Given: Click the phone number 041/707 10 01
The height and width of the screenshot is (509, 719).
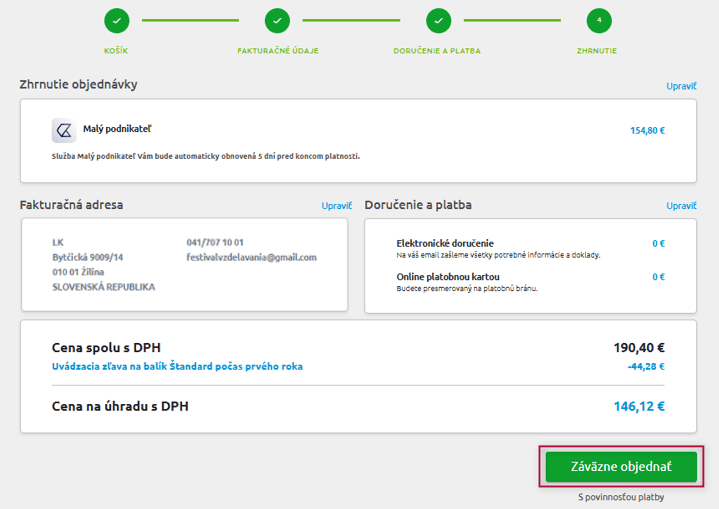Looking at the screenshot, I should [215, 242].
